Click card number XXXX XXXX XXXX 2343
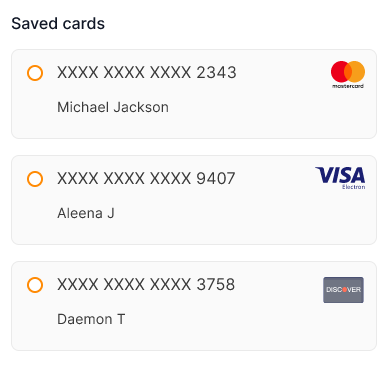The image size is (387, 381). [x=147, y=73]
